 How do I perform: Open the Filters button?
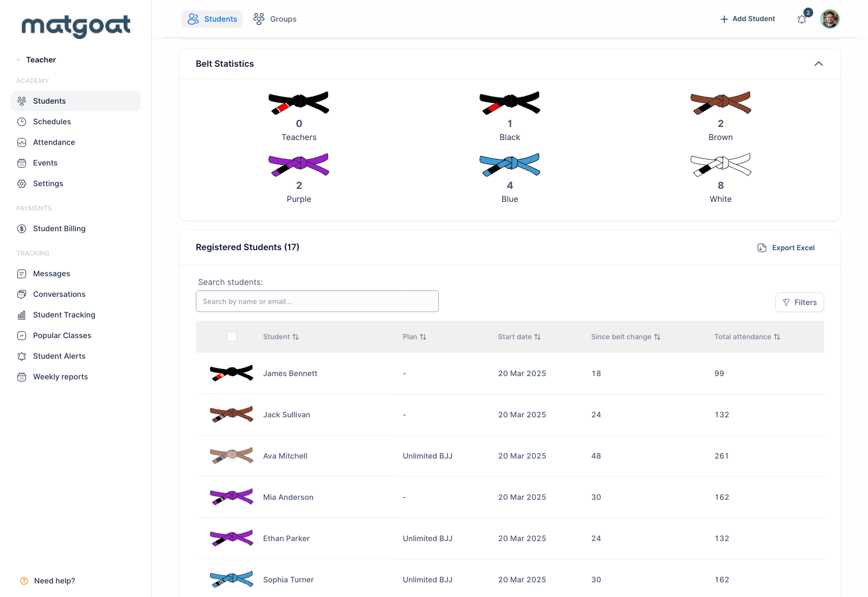[x=800, y=302]
